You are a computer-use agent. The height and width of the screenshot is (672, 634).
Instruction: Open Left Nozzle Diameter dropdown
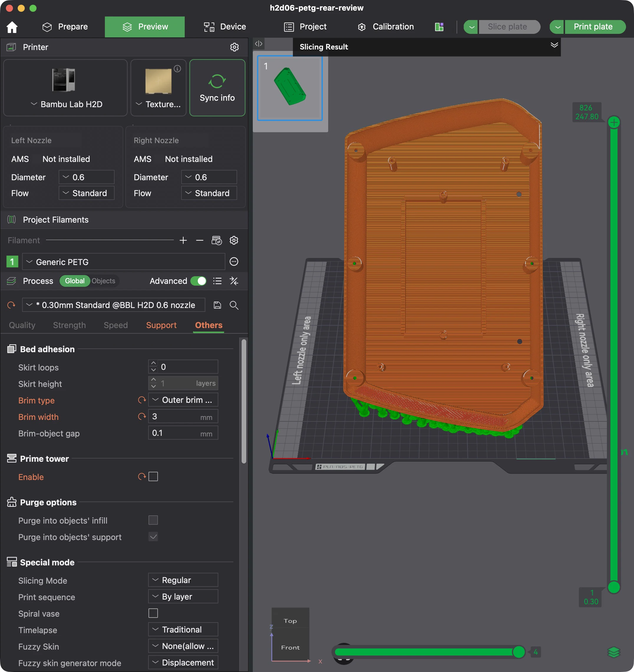[87, 177]
